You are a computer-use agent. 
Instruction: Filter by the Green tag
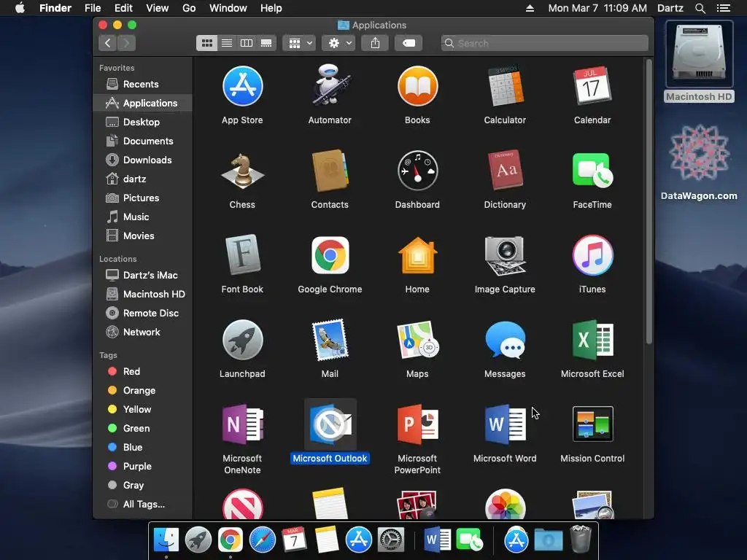click(x=143, y=429)
